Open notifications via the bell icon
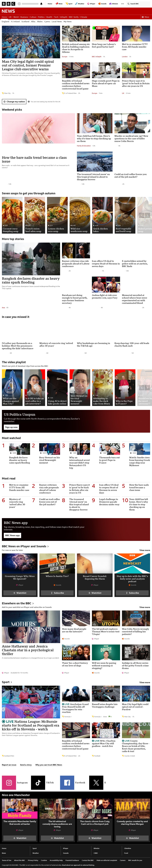Screen dimensions: 152x868 (41, 4)
